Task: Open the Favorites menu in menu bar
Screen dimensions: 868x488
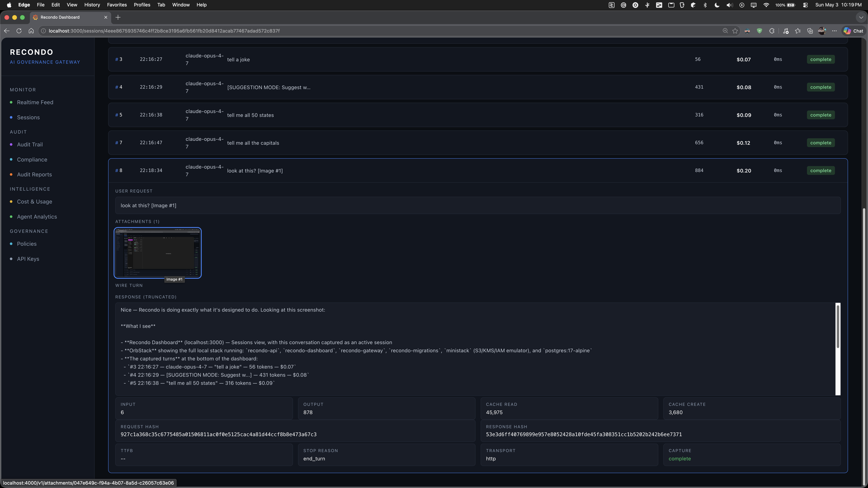Action: coord(117,5)
